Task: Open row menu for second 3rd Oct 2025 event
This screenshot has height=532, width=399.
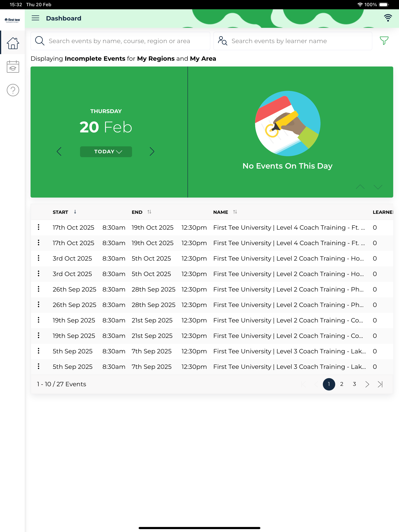Action: point(38,274)
